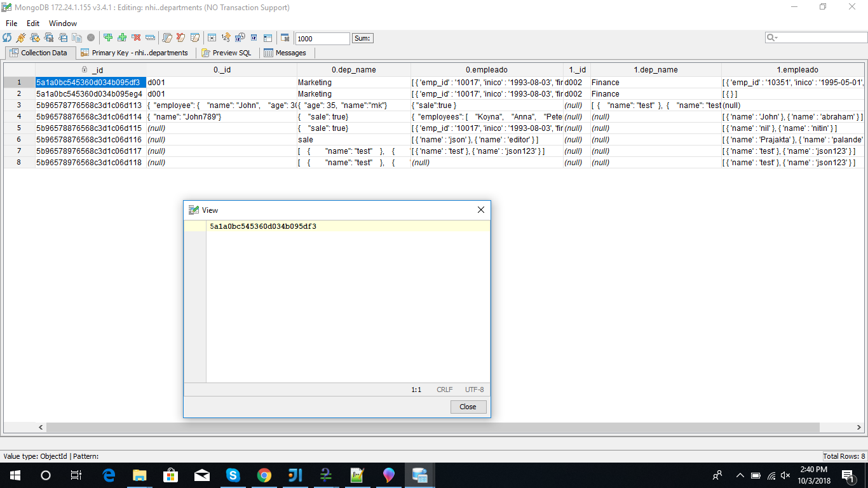Open Google Chrome from the taskbar
This screenshot has height=488, width=868.
click(x=264, y=475)
